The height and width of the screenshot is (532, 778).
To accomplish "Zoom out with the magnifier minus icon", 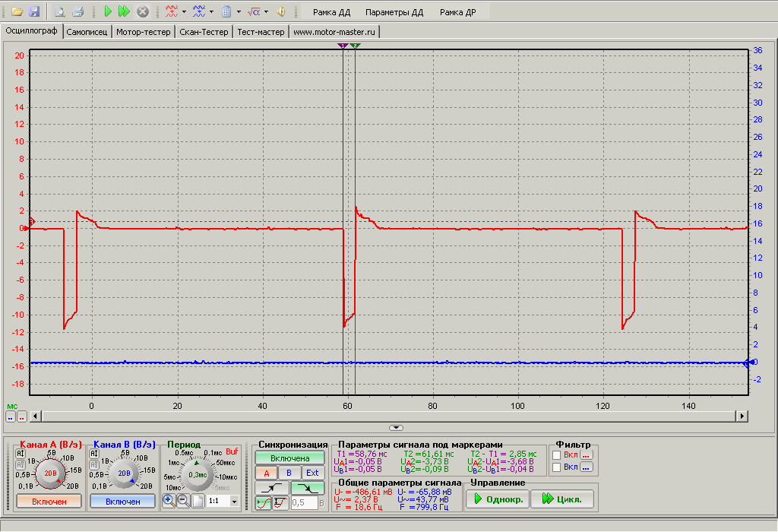I will click(183, 501).
